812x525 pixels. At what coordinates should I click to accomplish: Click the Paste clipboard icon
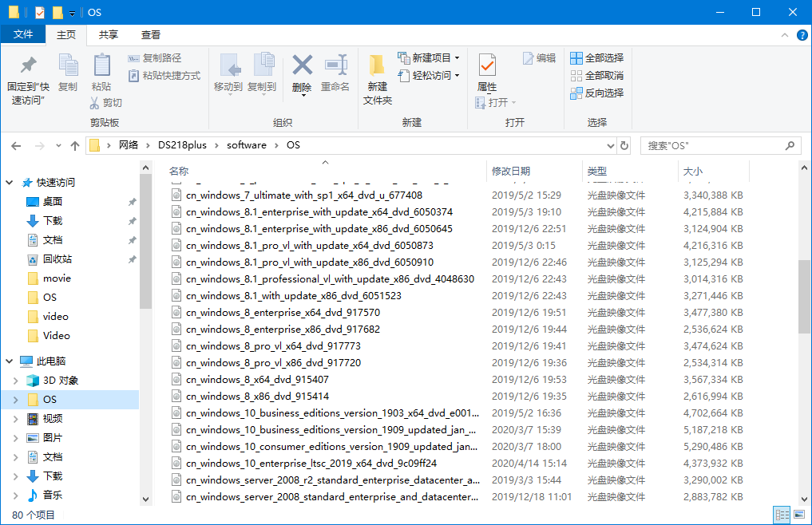point(101,65)
